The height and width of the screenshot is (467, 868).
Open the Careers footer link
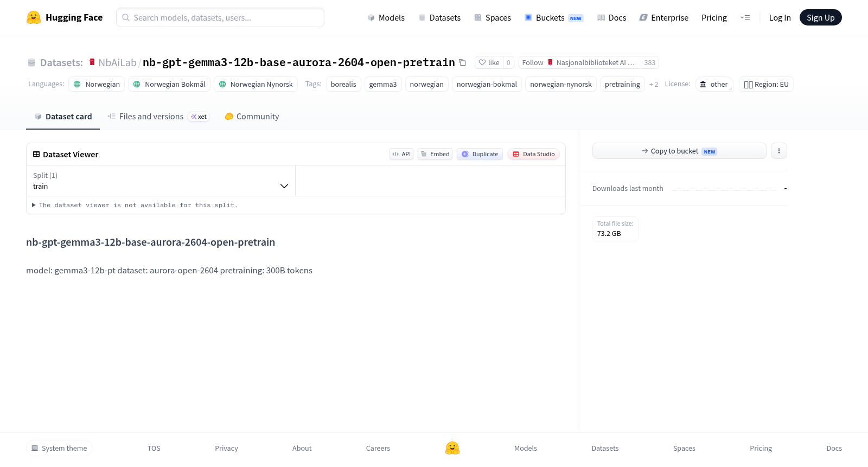378,448
